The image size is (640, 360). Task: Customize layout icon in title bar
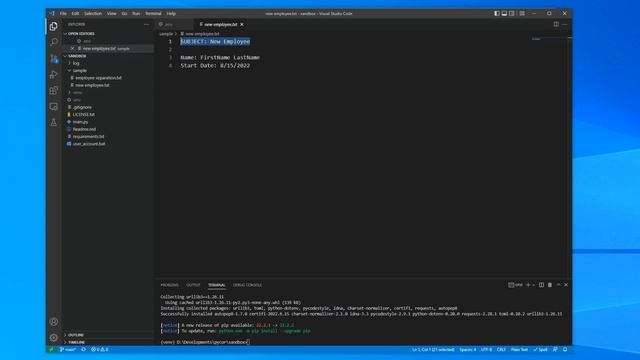(522, 13)
